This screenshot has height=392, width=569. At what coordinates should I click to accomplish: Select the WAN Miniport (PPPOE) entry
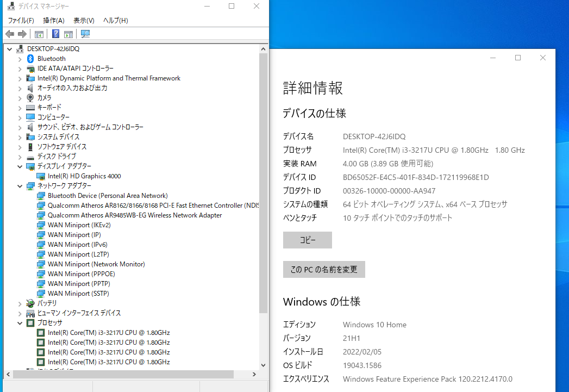click(82, 274)
